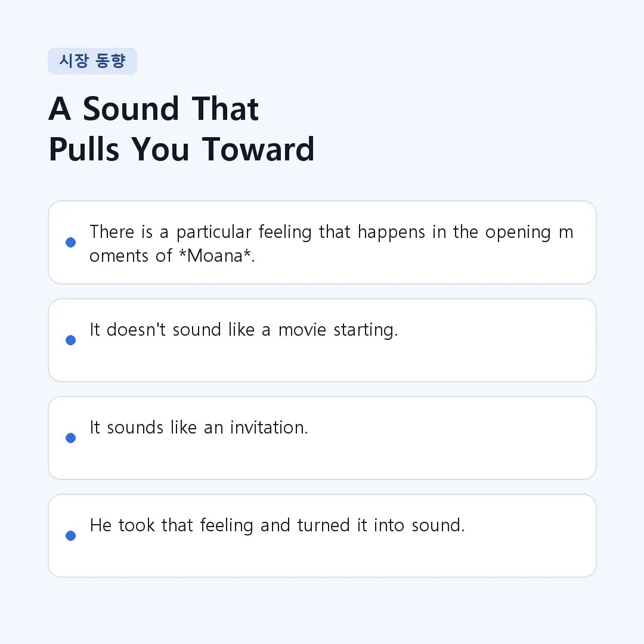Select the bullet before 'He took that feeling'
Image resolution: width=644 pixels, height=644 pixels.
[x=70, y=535]
